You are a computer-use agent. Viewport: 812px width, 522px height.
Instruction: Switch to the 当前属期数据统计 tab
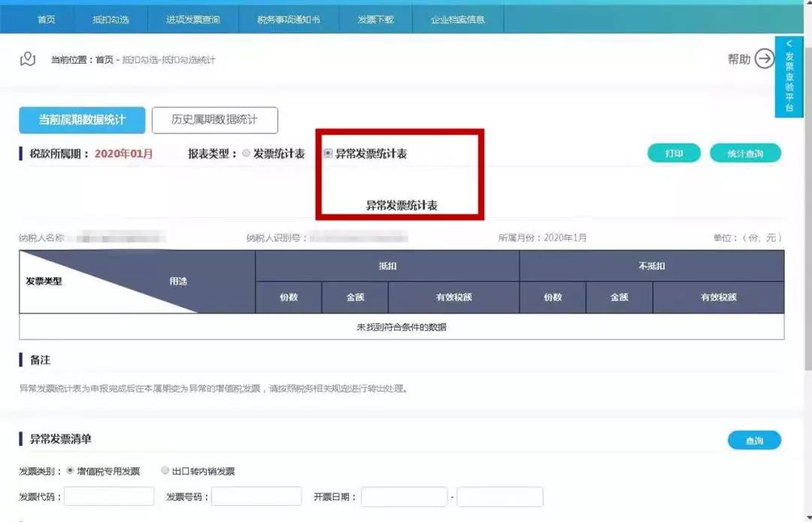(x=83, y=120)
